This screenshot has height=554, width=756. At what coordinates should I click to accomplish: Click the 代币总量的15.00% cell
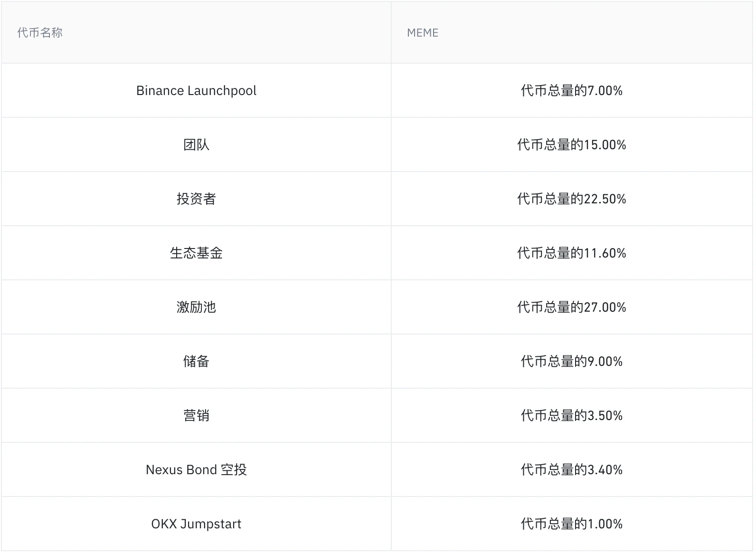click(571, 145)
